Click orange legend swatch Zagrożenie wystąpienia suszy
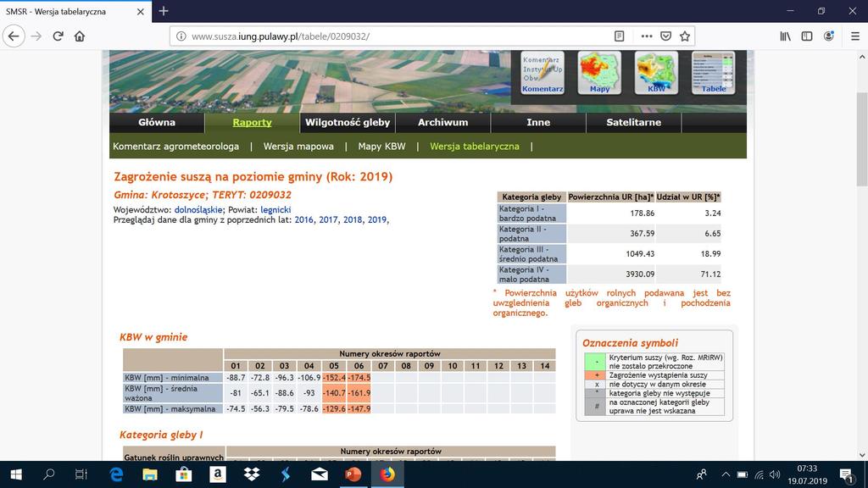 click(595, 375)
